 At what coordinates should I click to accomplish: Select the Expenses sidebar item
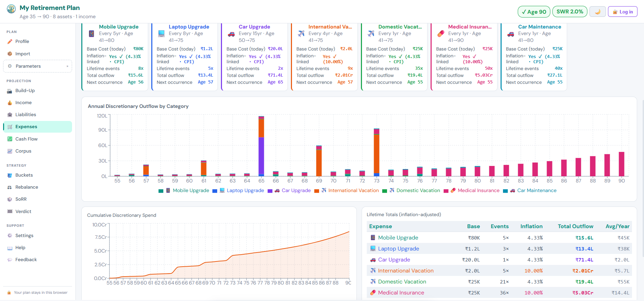(38, 127)
